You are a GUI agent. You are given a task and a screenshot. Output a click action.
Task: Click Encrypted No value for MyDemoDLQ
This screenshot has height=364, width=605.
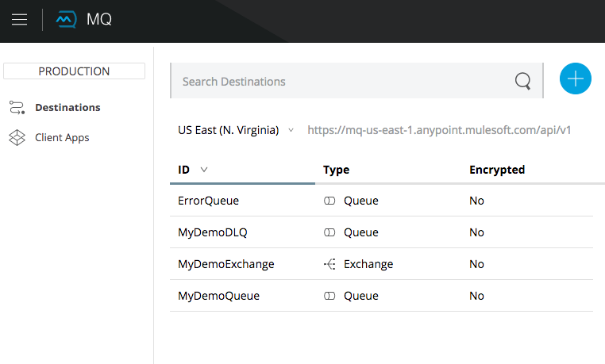click(476, 232)
